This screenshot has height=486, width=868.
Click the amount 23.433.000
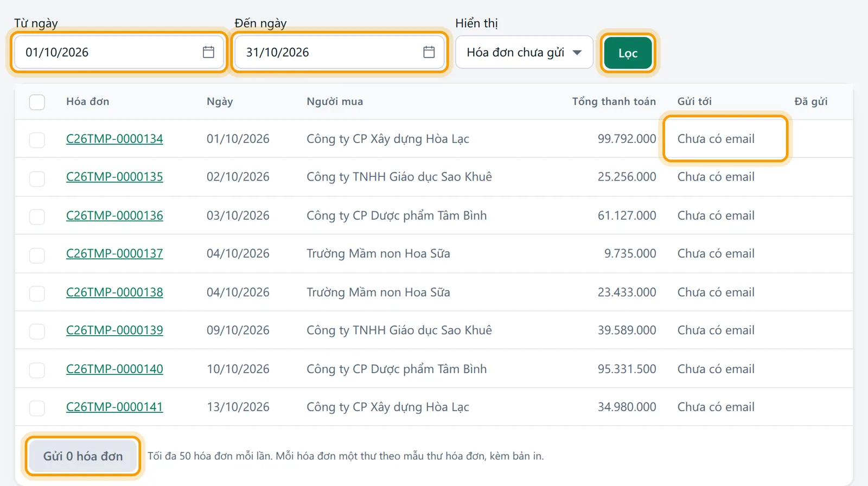pyautogui.click(x=627, y=292)
